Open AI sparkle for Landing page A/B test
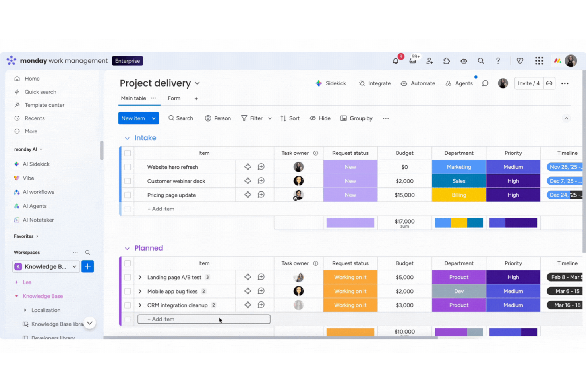This screenshot has width=588, height=392. click(248, 277)
